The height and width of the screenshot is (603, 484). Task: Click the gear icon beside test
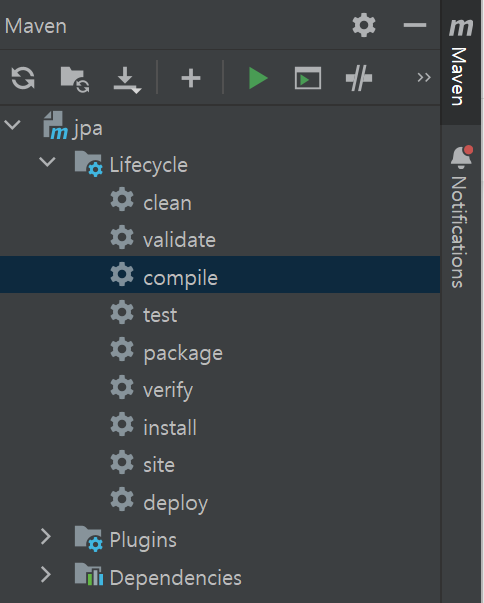click(122, 311)
